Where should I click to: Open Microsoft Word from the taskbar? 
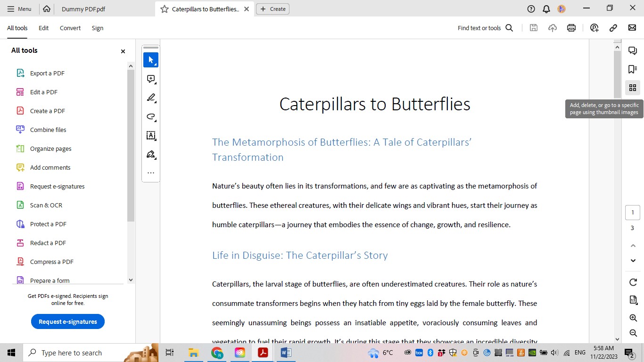tap(286, 352)
